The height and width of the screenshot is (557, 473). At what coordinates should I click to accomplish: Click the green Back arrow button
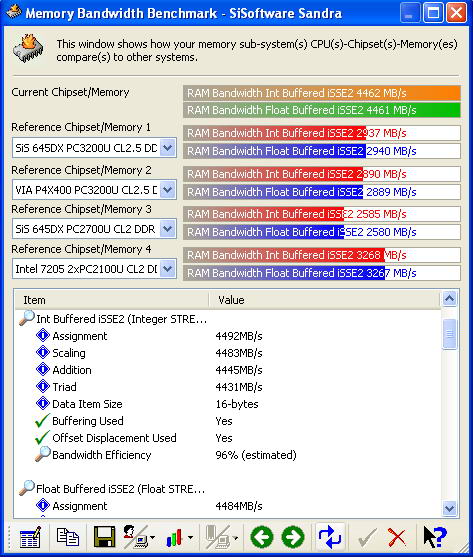click(262, 537)
